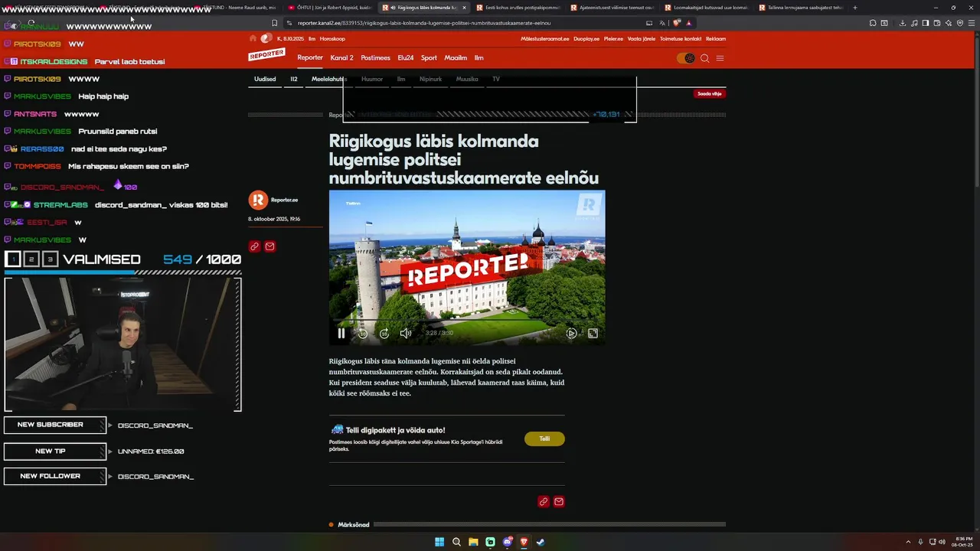Viewport: 980px width, 551px height.
Task: Email share icon below the article
Action: (x=559, y=501)
